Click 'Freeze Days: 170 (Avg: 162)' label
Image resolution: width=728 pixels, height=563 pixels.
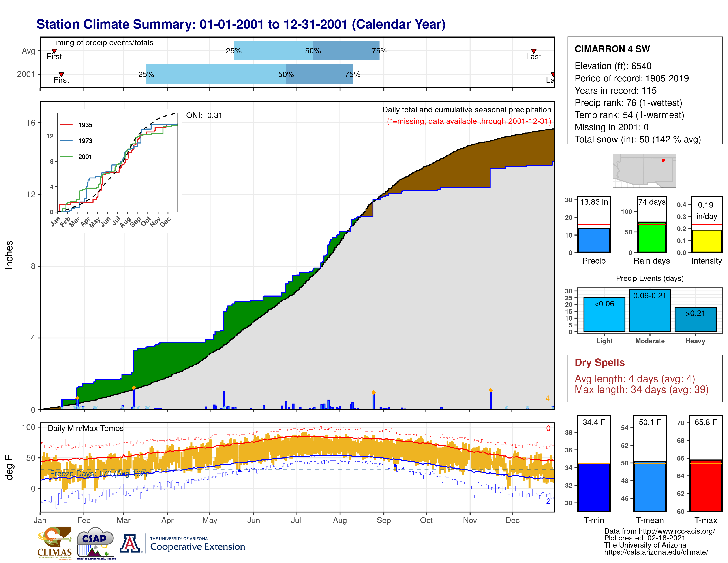(x=99, y=474)
